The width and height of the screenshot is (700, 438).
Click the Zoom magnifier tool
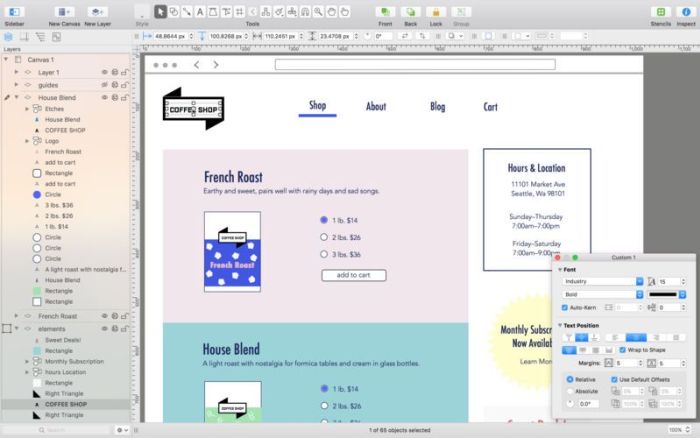pos(318,12)
